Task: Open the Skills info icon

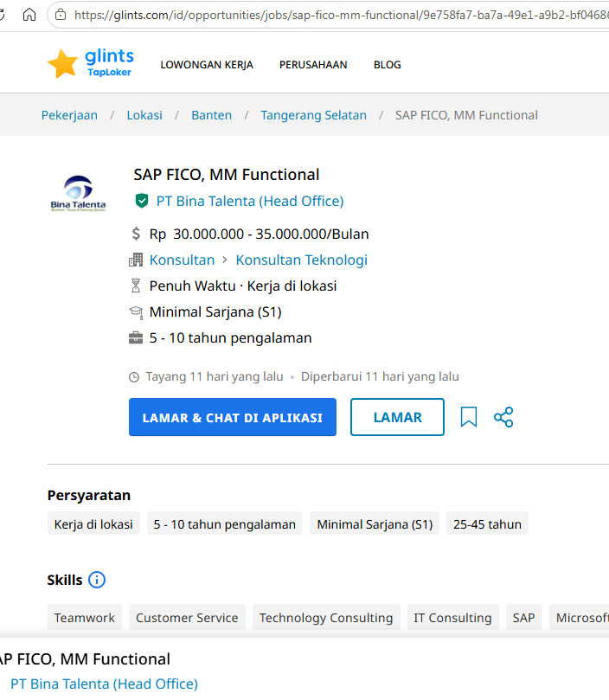Action: [97, 580]
